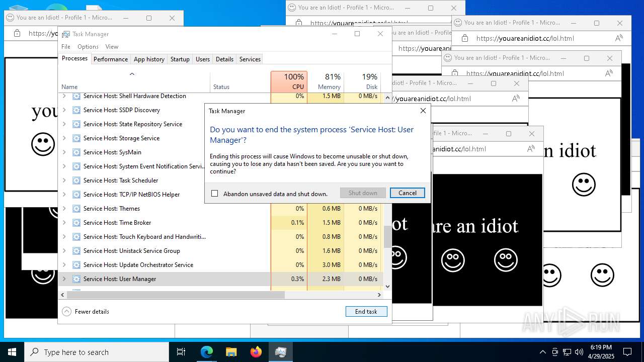Viewport: 644px width, 362px height.
Task: Click gear icon of Service Host: Unistack Service Group
Action: click(76, 251)
